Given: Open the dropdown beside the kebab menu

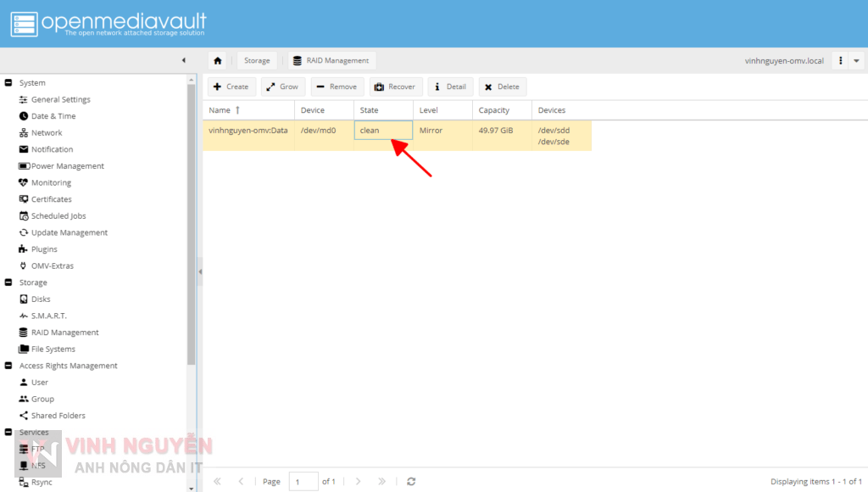Looking at the screenshot, I should click(x=855, y=60).
